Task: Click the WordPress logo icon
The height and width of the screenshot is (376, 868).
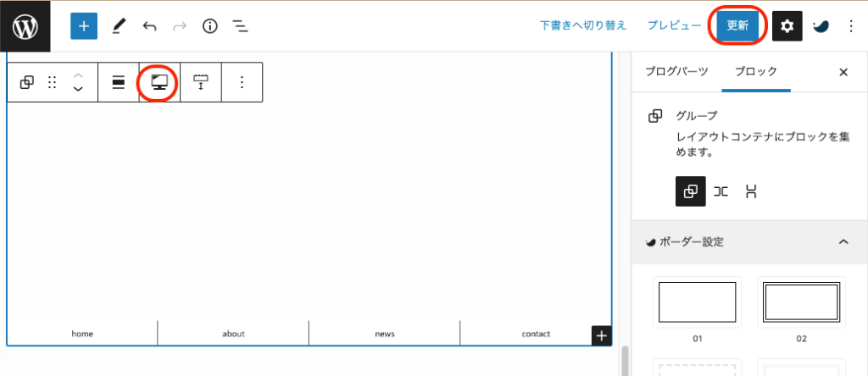Action: 25,26
